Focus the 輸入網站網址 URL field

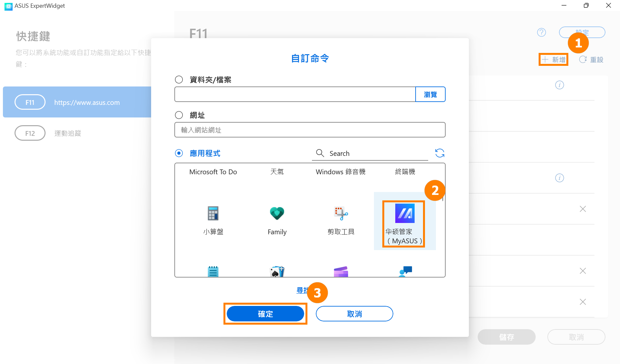click(310, 130)
